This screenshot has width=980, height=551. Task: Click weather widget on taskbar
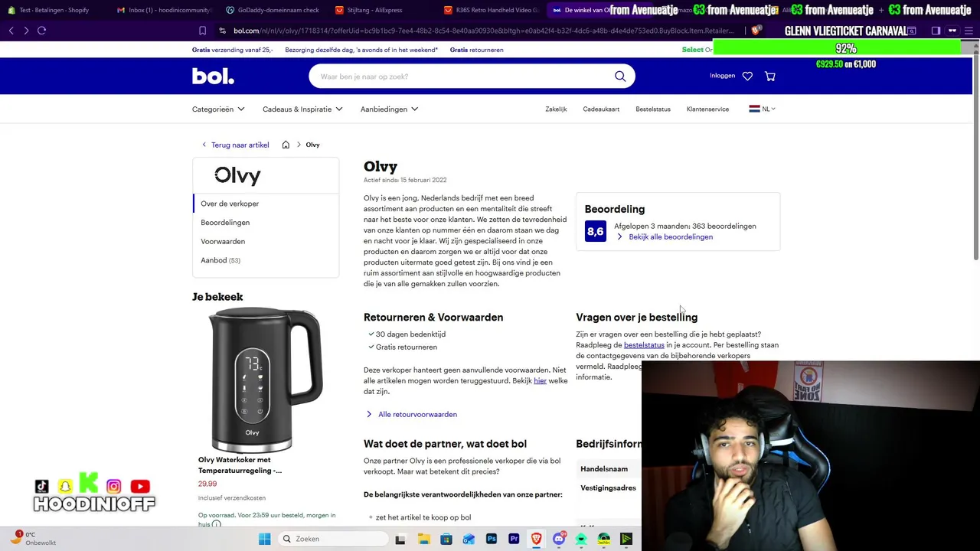(33, 539)
